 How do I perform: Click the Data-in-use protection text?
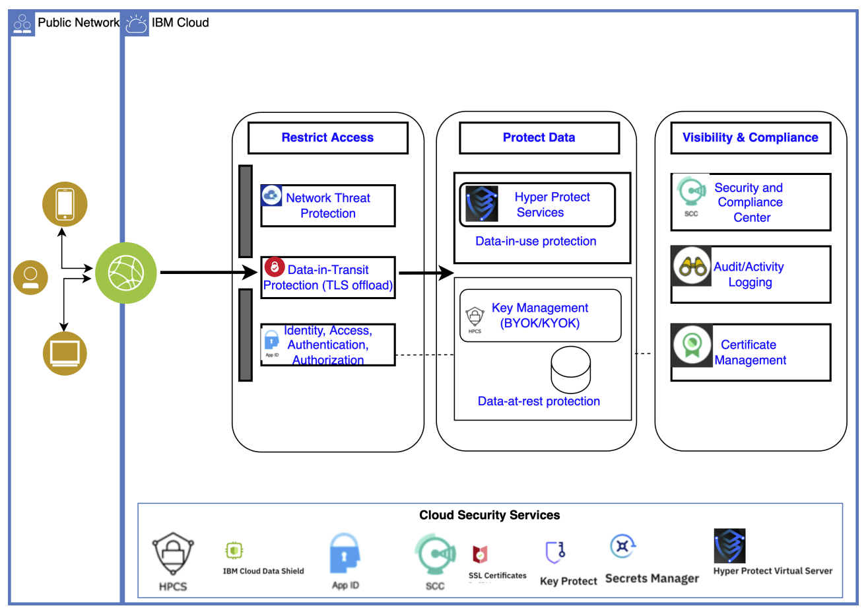pos(536,242)
